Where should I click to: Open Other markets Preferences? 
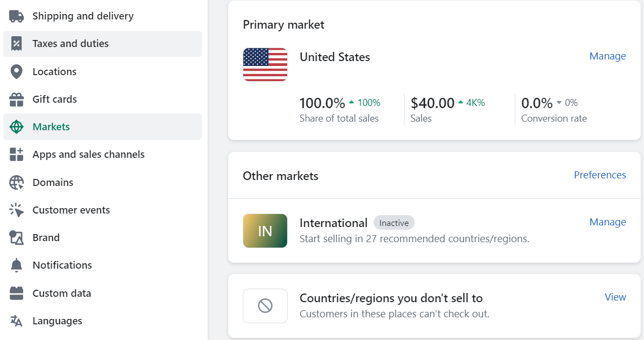600,175
